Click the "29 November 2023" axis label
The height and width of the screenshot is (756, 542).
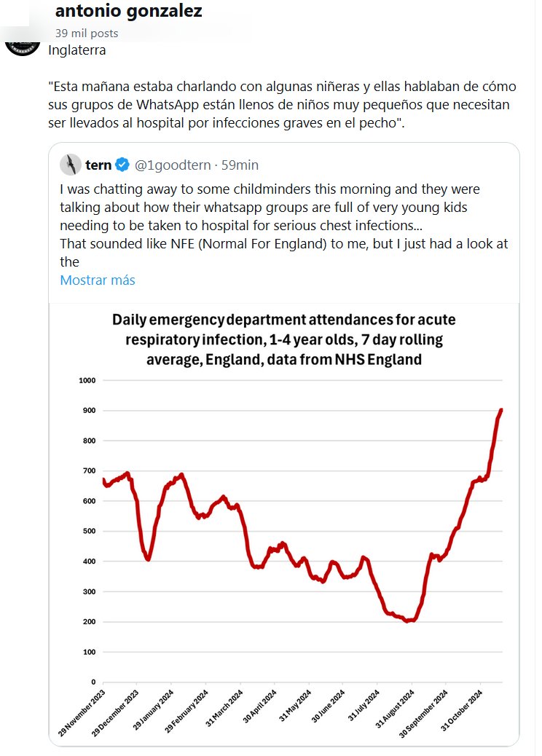[x=82, y=712]
